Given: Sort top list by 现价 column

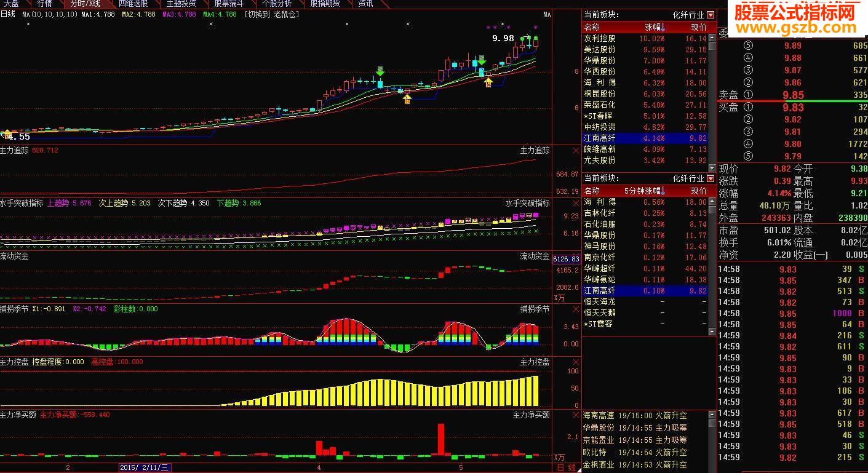Looking at the screenshot, I should pyautogui.click(x=699, y=27).
